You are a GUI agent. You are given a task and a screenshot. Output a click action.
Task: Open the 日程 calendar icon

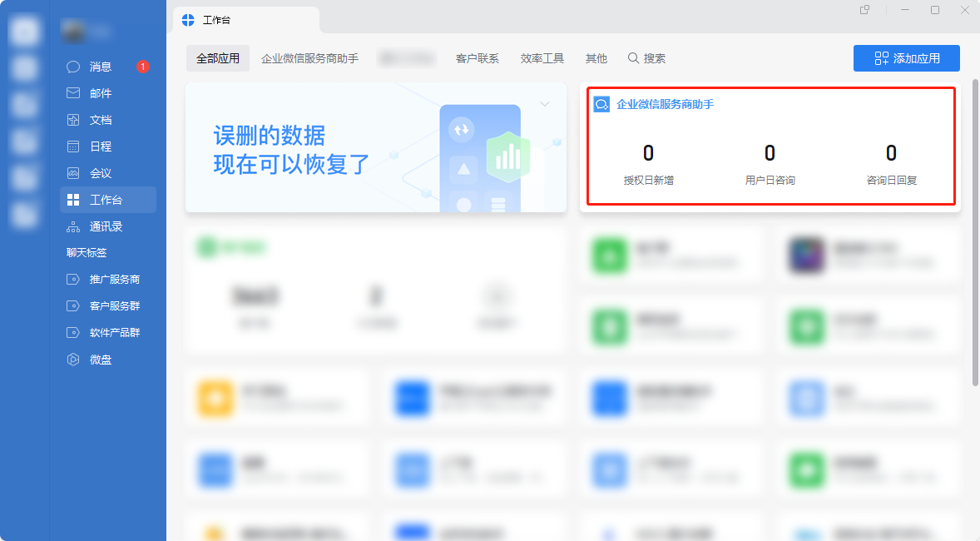pyautogui.click(x=73, y=146)
